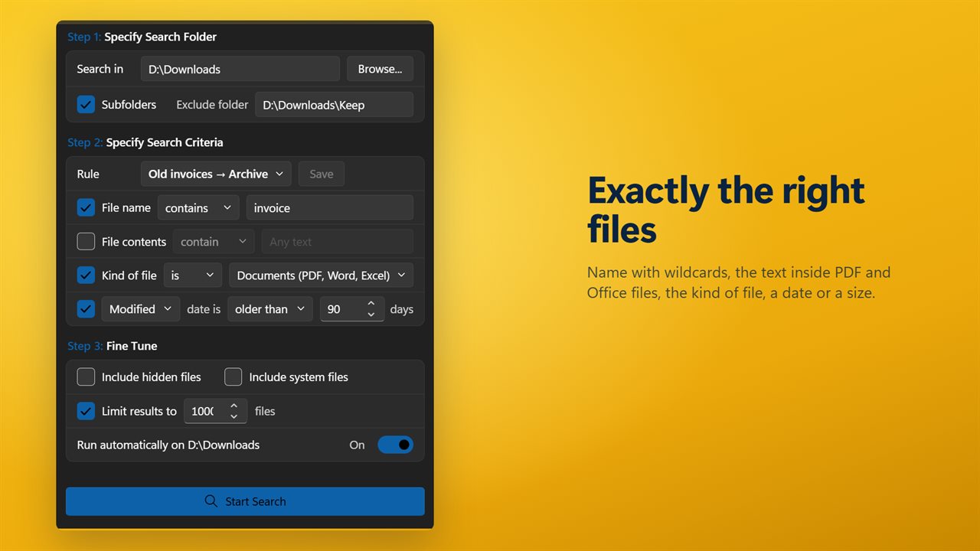Open the File contents 'contain' dropdown
The image size is (980, 551).
click(x=214, y=242)
